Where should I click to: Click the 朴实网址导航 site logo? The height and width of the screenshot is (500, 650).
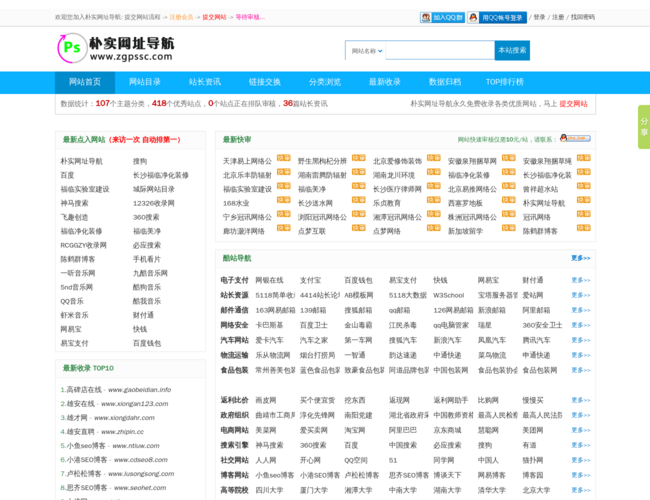click(116, 48)
